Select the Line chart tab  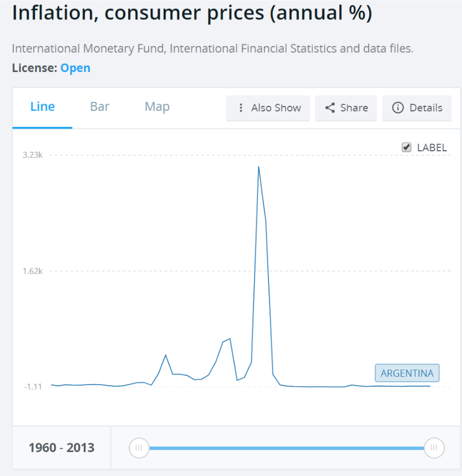[x=42, y=107]
